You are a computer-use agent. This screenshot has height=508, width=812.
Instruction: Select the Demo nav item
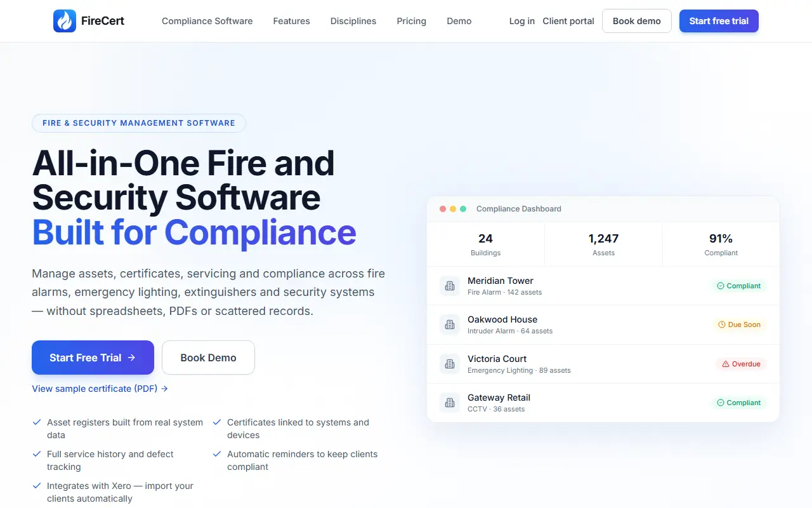coord(459,21)
